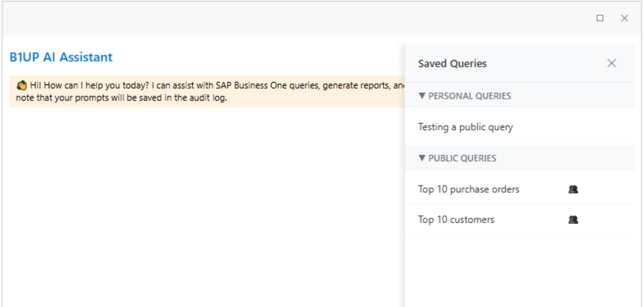Close the Saved Queries panel

coord(611,63)
